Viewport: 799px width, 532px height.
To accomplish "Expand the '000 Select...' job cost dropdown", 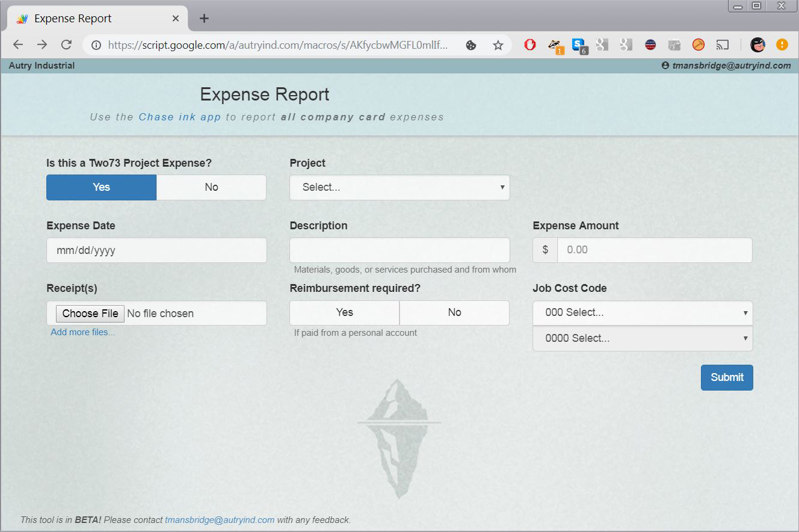I will click(642, 312).
